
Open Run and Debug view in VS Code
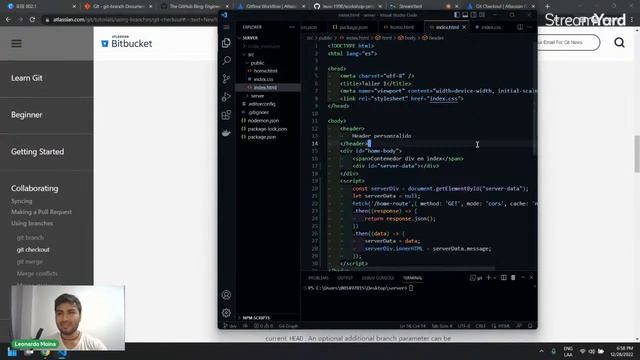[x=226, y=97]
